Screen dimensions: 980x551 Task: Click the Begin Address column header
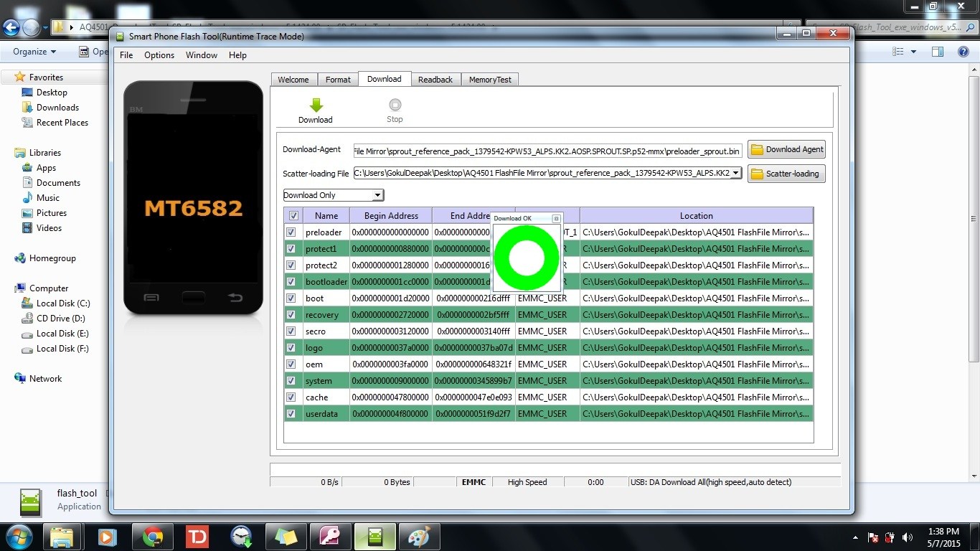[391, 215]
